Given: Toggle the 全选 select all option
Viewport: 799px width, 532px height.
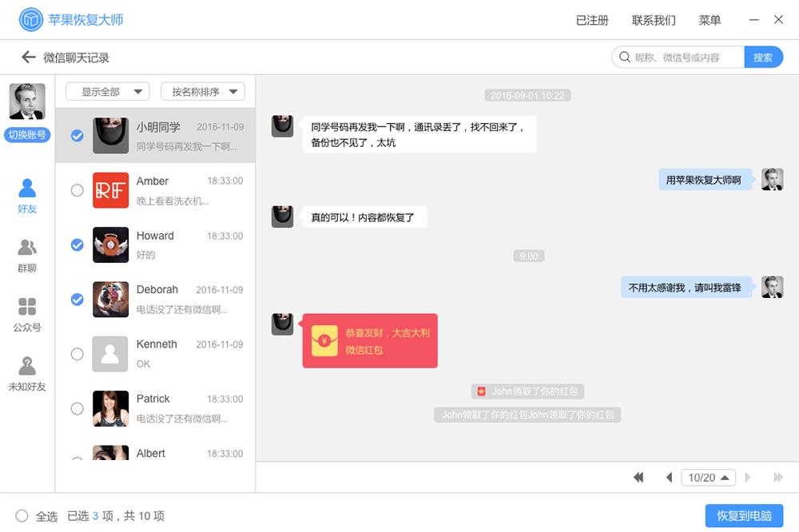Looking at the screenshot, I should point(22,516).
